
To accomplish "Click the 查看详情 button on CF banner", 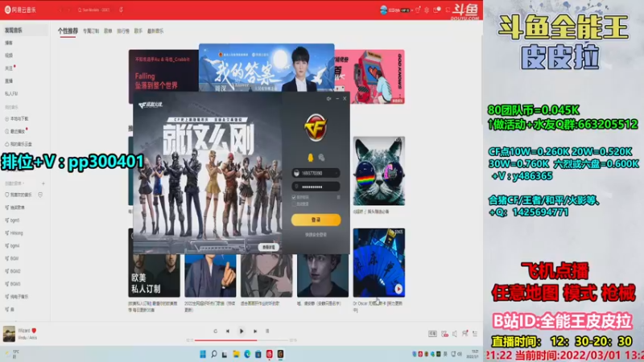I will 269,247.
